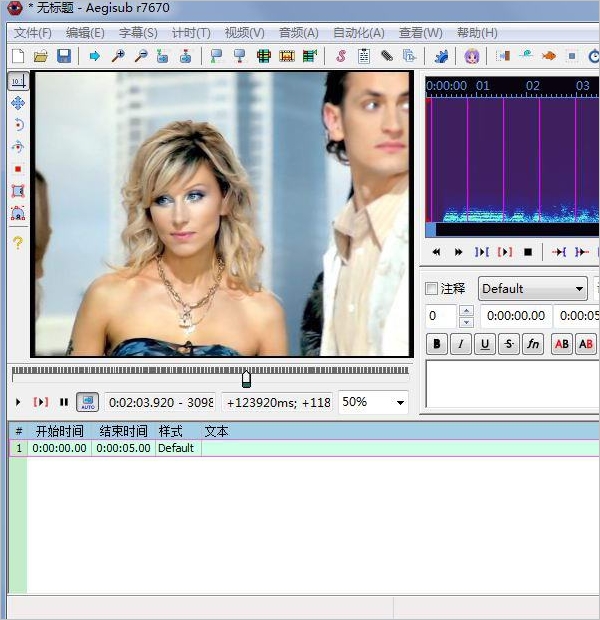Select the rotate on Z axis tool
Viewport: 600px width, 620px height.
pos(18,125)
